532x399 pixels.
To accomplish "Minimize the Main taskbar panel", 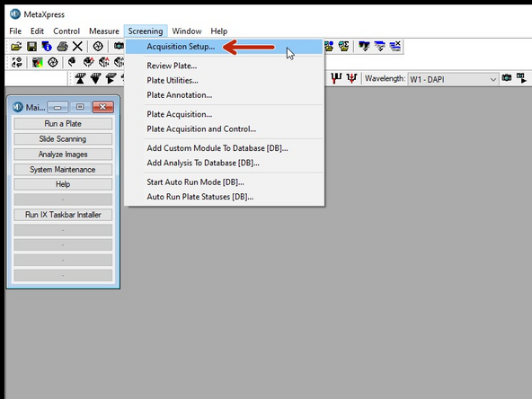I will (58, 107).
